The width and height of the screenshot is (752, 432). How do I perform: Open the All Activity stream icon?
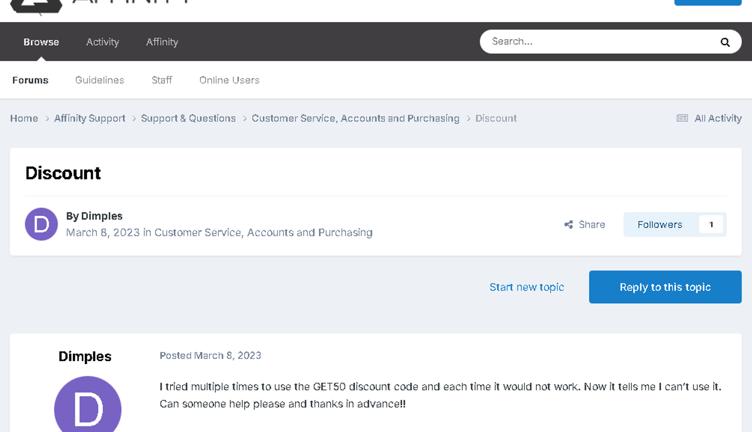pos(682,118)
